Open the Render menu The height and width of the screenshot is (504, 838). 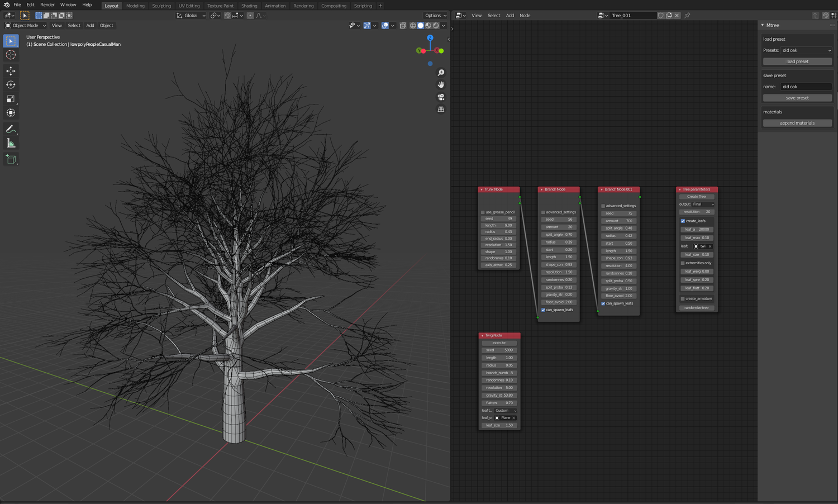47,4
